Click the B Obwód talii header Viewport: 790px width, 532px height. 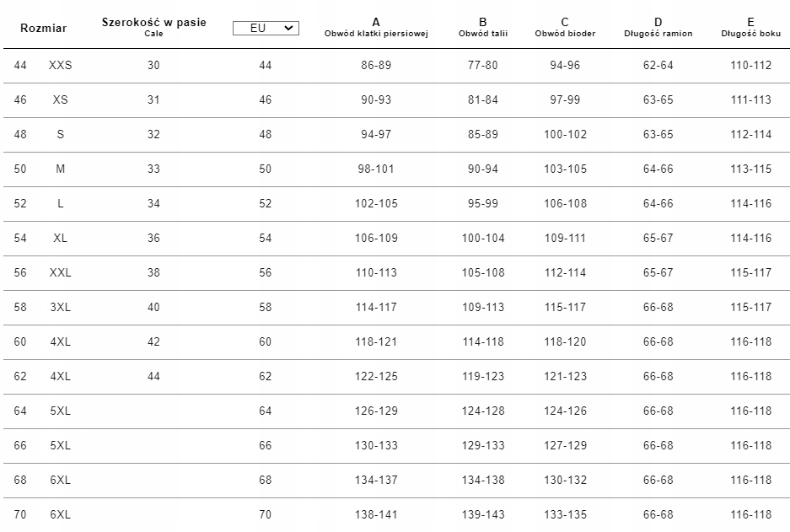(x=482, y=27)
